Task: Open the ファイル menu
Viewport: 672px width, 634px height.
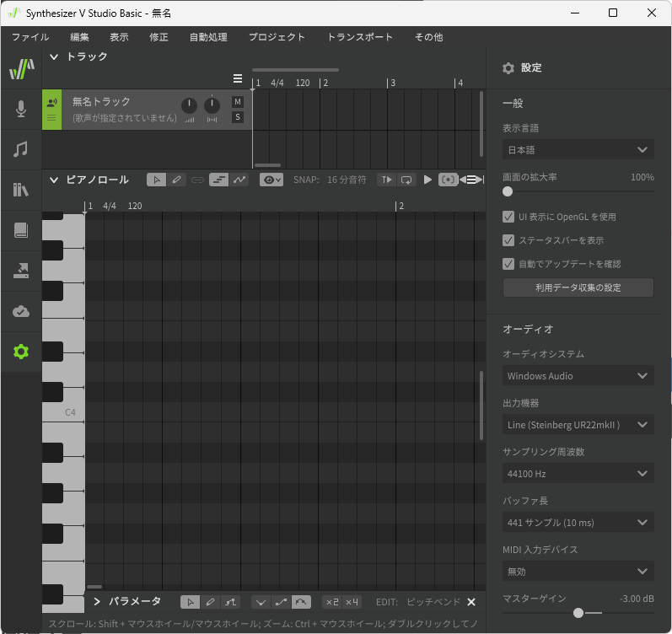Action: 30,37
